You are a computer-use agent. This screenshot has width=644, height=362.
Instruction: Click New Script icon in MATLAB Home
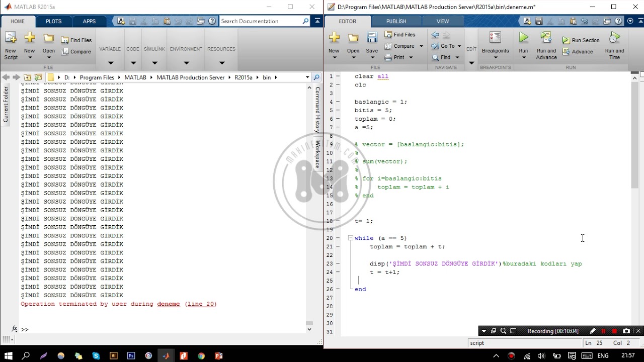coord(11,45)
